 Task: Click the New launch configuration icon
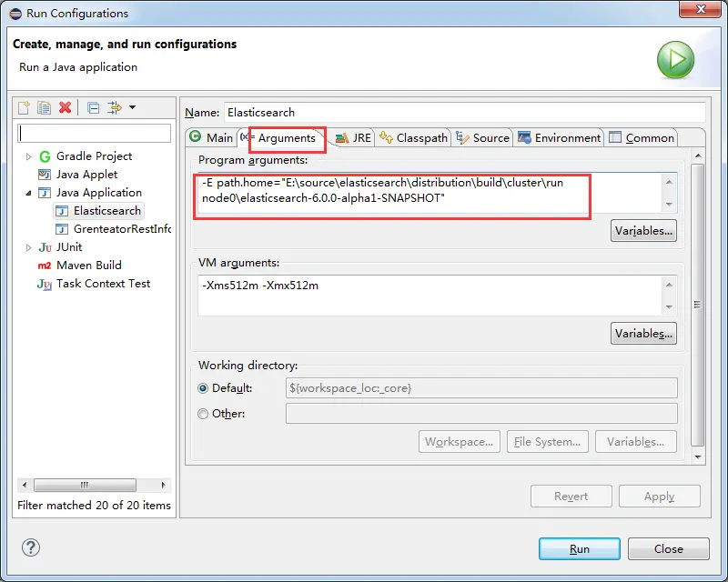(24, 107)
